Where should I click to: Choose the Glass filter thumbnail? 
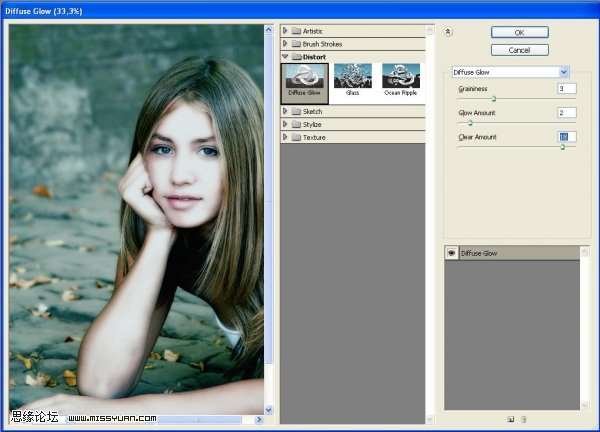point(353,80)
